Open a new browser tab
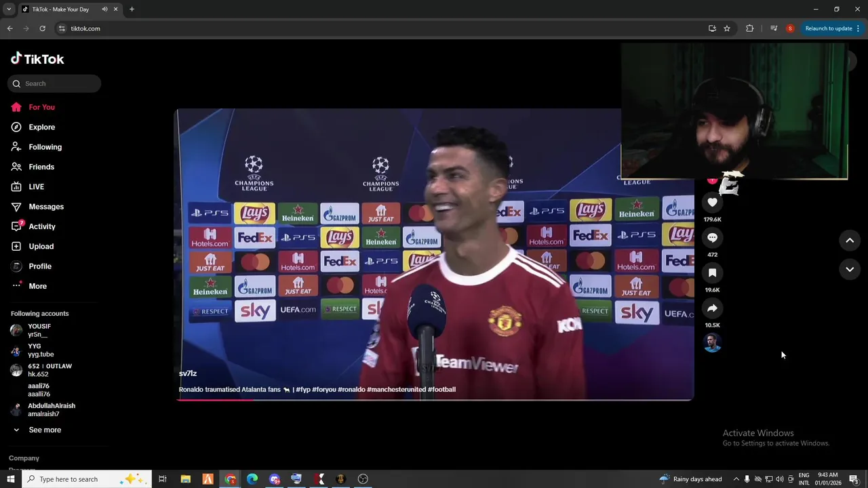868x488 pixels. coord(132,9)
